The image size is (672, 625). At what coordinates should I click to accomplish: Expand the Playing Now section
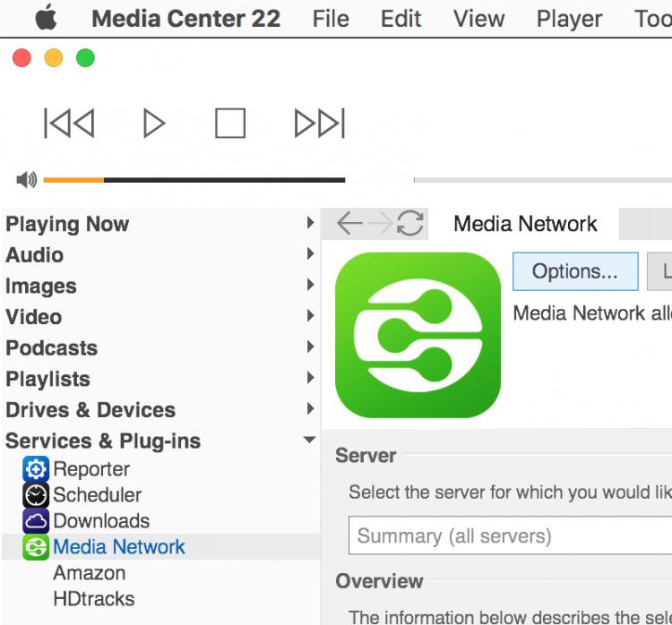pyautogui.click(x=310, y=223)
